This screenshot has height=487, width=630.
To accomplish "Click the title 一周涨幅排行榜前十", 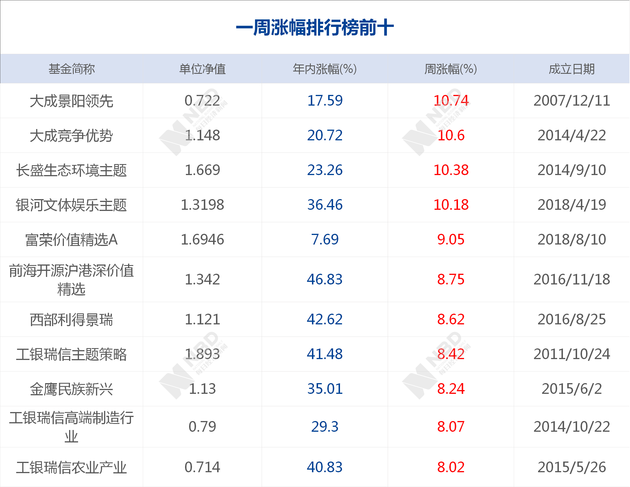I will 315,28.
